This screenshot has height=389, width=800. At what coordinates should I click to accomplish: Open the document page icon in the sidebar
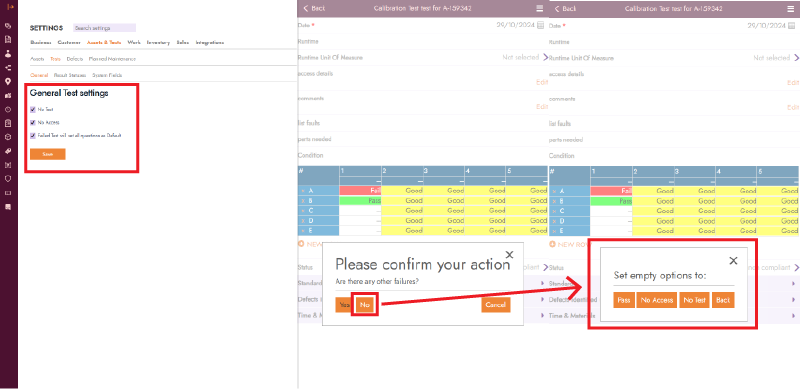8,39
